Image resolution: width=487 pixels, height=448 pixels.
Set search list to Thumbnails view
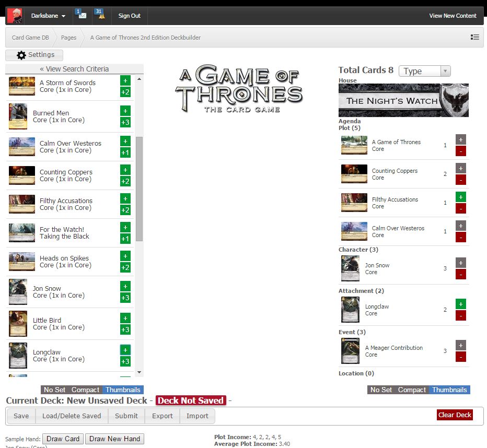[x=123, y=390]
